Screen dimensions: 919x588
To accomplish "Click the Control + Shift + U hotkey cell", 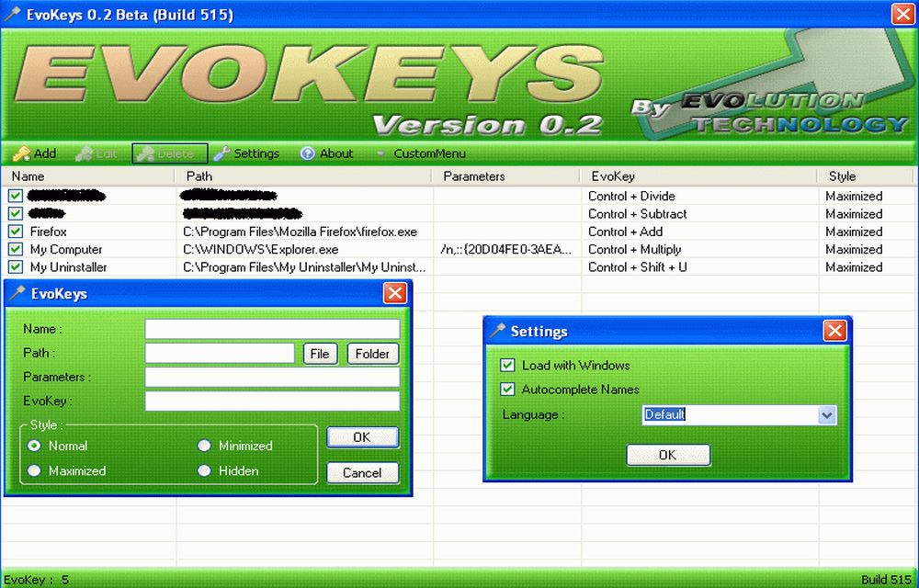I will tap(637, 267).
